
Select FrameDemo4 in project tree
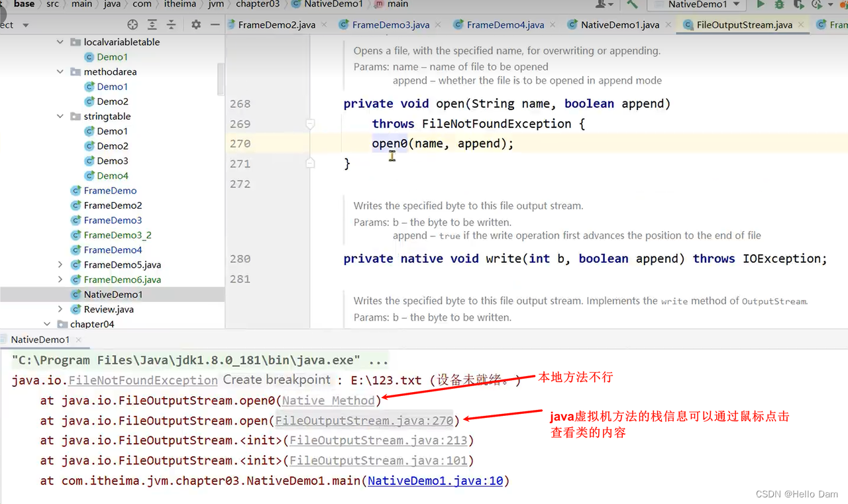[x=113, y=250]
